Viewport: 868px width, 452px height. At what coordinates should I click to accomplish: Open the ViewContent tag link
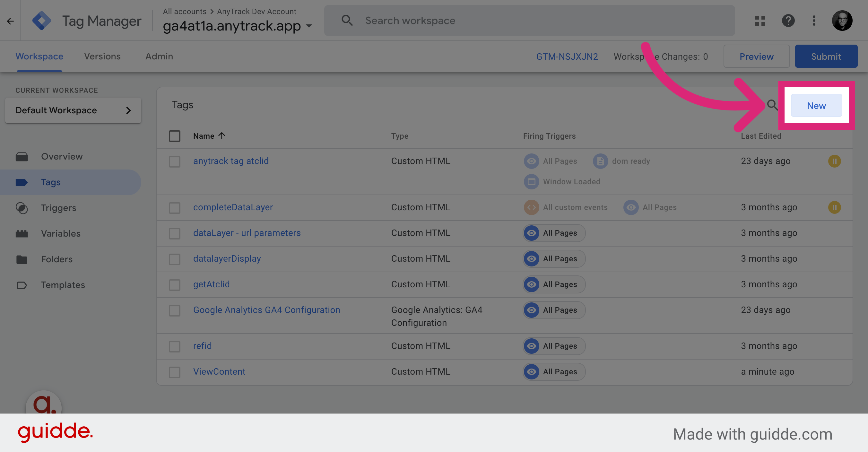[219, 371]
